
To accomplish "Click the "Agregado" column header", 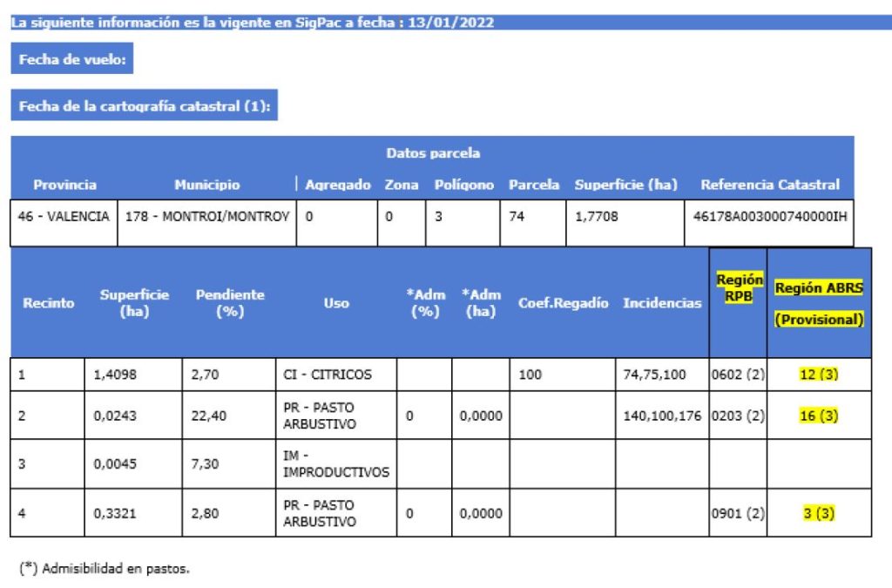I will pyautogui.click(x=338, y=185).
